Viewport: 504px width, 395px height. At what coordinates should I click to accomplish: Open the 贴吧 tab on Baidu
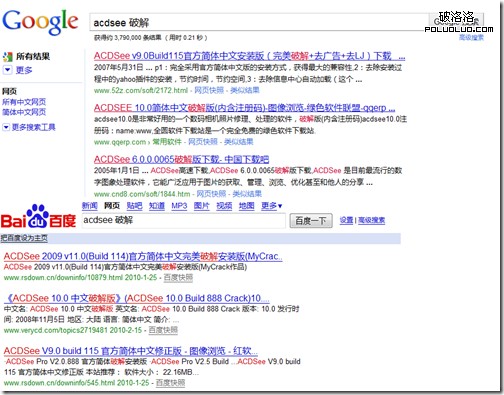pos(134,206)
